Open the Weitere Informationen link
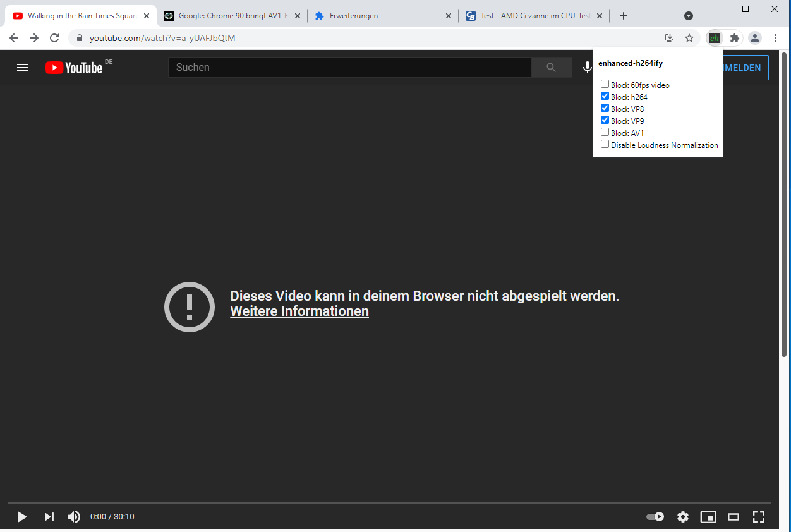 (299, 311)
